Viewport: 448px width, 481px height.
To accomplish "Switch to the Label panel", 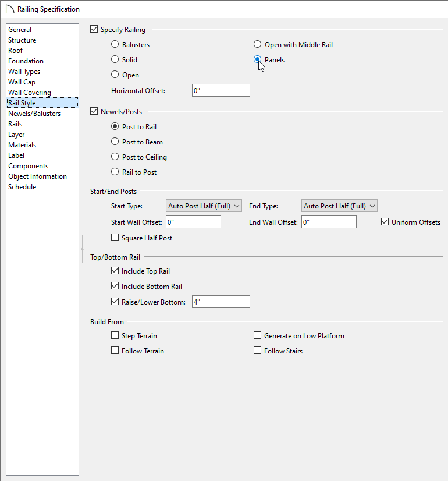I will [x=16, y=155].
